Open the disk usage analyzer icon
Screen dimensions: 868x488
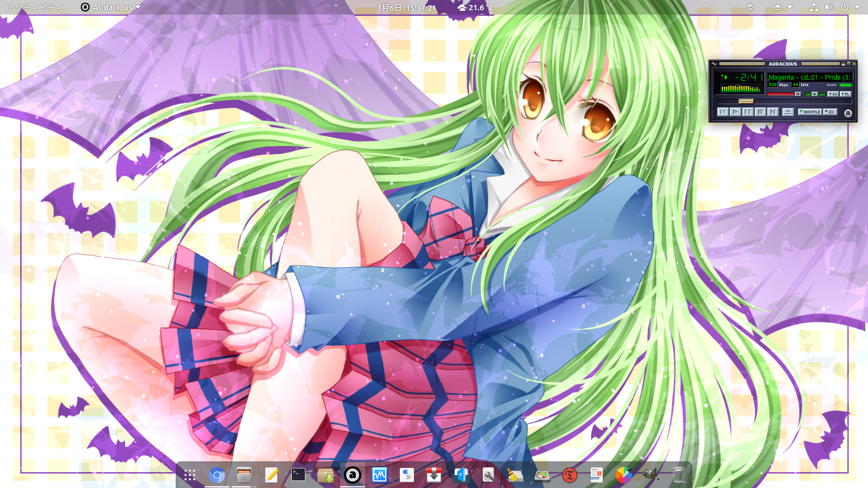click(542, 476)
